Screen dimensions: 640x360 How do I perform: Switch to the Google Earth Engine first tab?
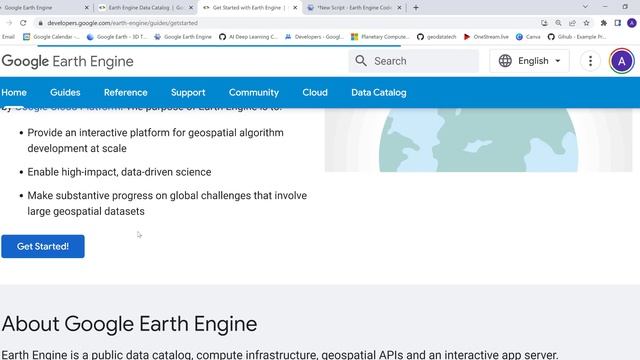41,7
